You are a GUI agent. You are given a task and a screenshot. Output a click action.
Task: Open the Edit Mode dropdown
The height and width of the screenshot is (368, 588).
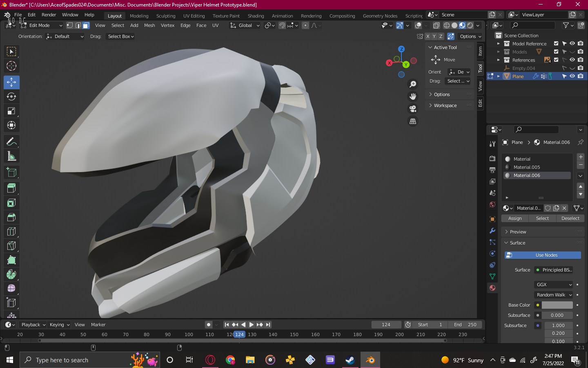pos(41,25)
